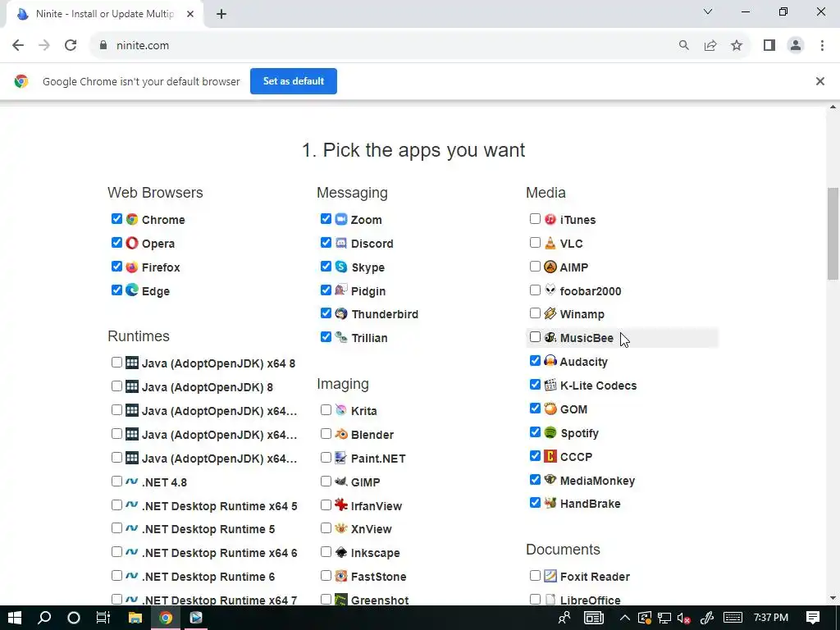
Task: Click the FastStone label text
Action: pyautogui.click(x=379, y=577)
